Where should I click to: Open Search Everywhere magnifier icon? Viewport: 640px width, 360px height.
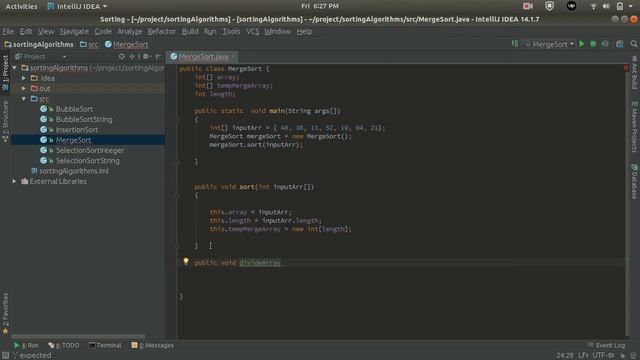pyautogui.click(x=633, y=44)
